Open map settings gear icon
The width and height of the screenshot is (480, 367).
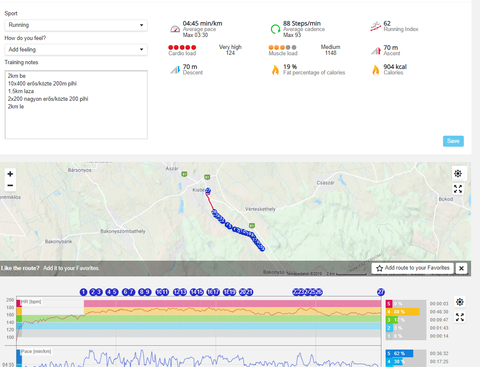point(458,174)
